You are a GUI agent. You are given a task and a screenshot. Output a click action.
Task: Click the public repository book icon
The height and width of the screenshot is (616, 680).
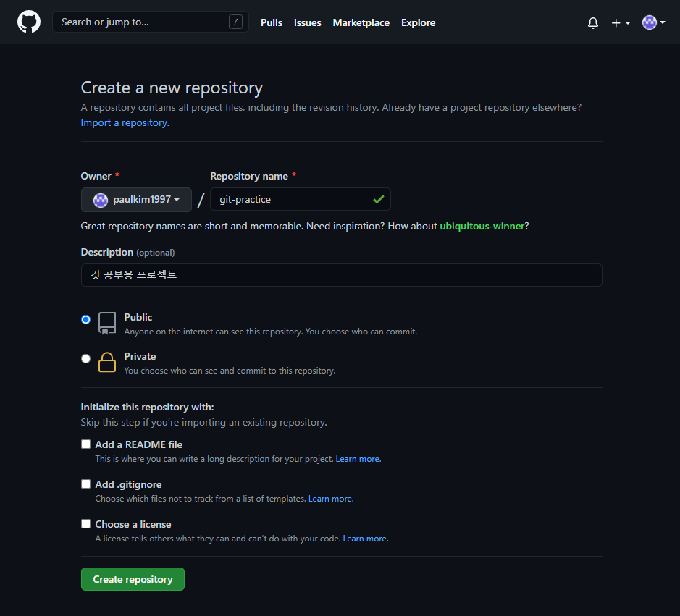pos(107,324)
